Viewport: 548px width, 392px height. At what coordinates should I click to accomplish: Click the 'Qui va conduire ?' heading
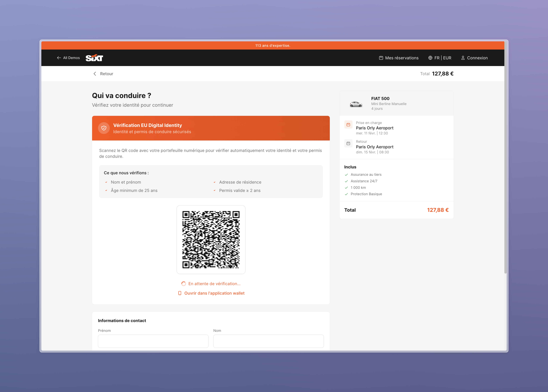(x=122, y=96)
